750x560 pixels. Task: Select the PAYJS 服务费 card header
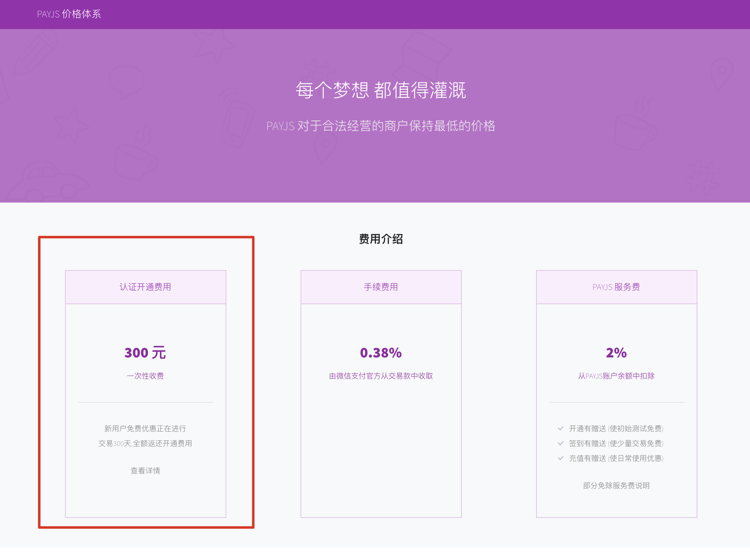[x=616, y=287]
